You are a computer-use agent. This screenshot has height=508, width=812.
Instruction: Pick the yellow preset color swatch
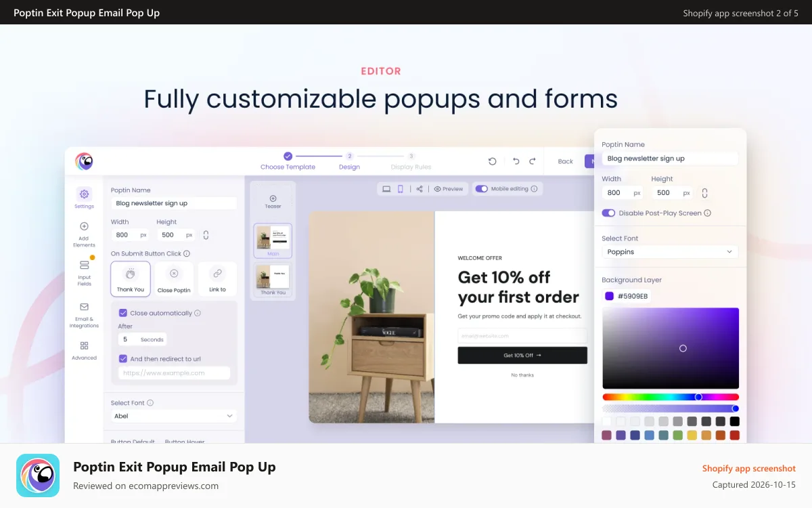coord(692,436)
